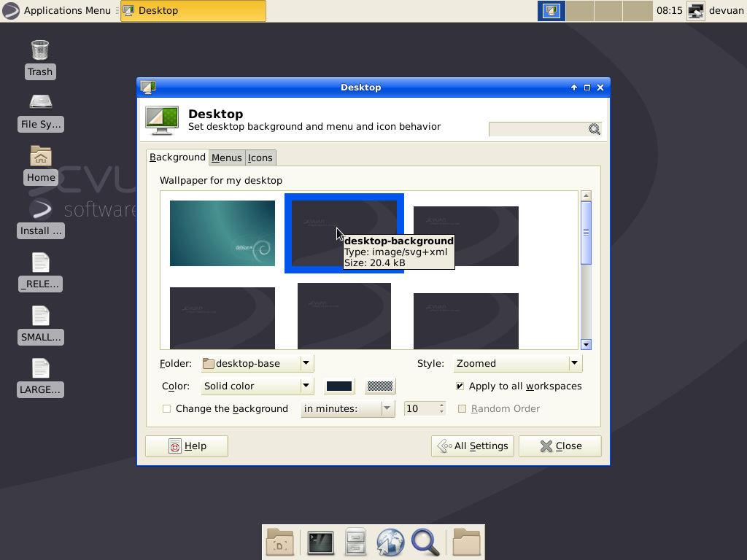This screenshot has height=560, width=747.
Task: Open the web browser globe icon
Action: pyautogui.click(x=390, y=542)
